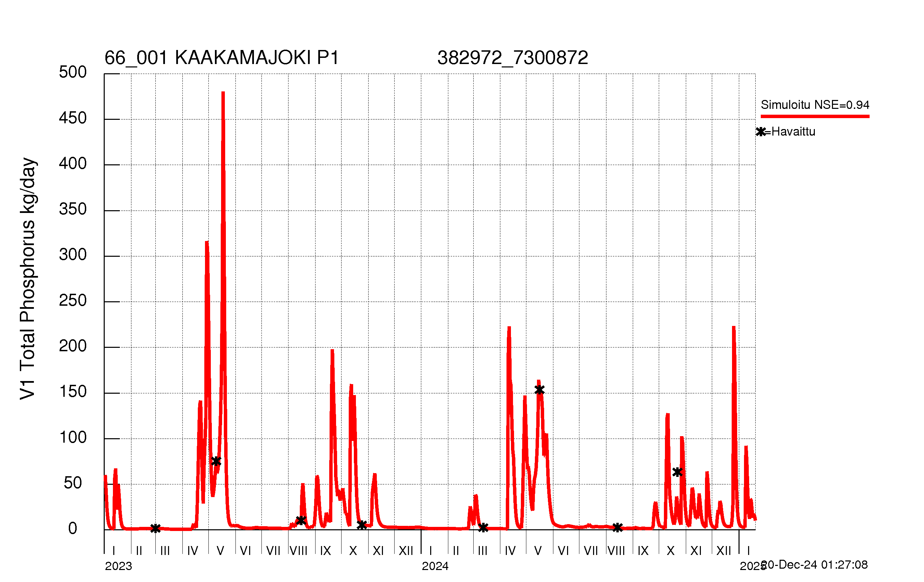924x582 pixels.
Task: Select observed marker near zero in October 2023
Action: [x=362, y=525]
